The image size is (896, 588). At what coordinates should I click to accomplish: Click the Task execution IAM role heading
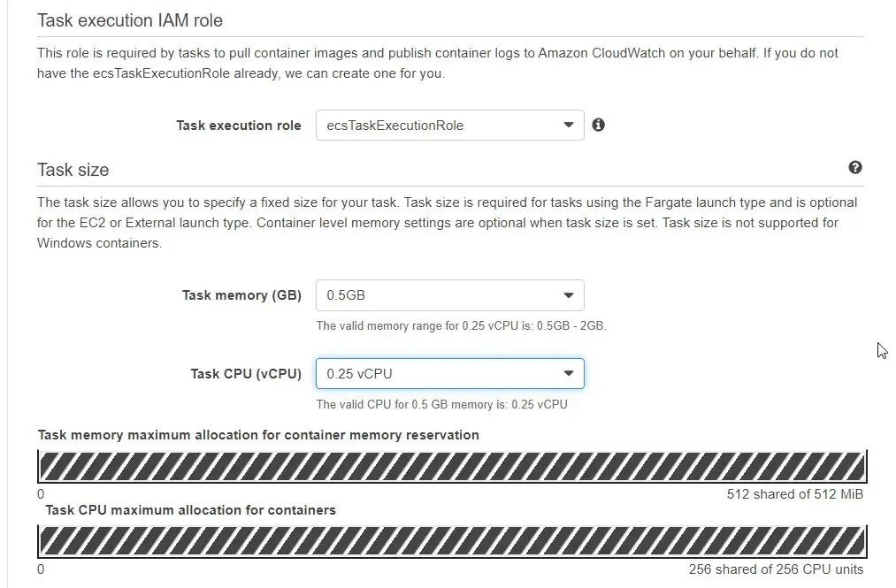point(130,20)
